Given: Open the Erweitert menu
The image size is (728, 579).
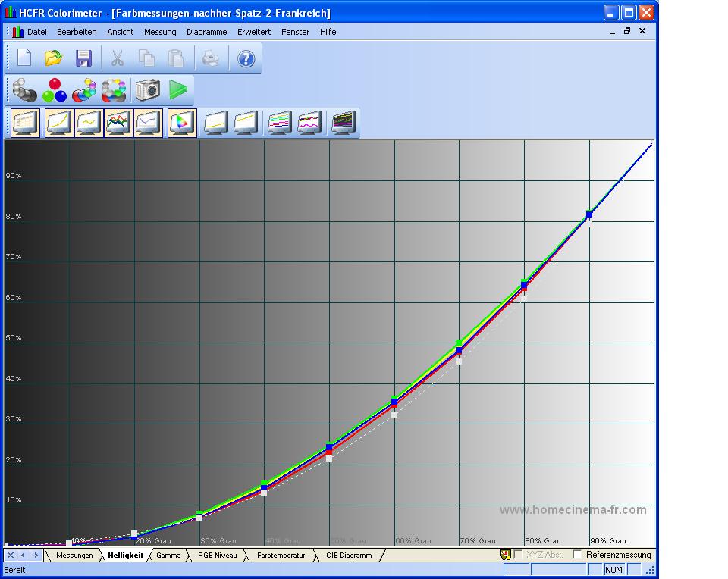Looking at the screenshot, I should pyautogui.click(x=254, y=32).
